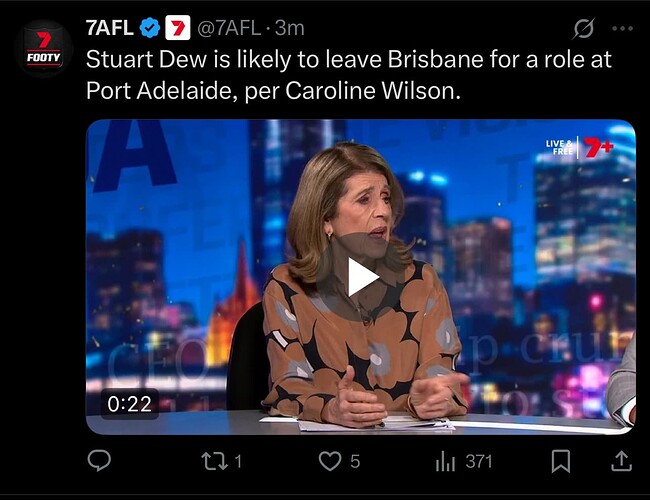Click the video thumbnail of the presenter
This screenshot has height=500, width=650.
(361, 277)
